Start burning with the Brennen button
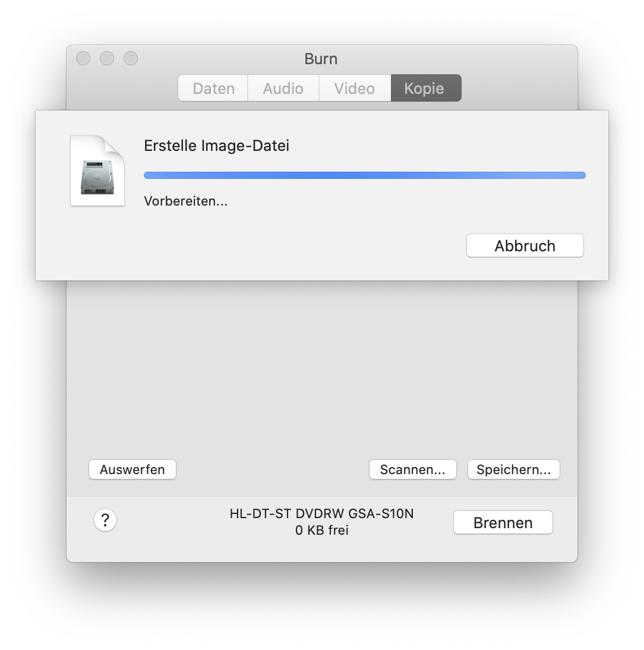 pos(503,523)
